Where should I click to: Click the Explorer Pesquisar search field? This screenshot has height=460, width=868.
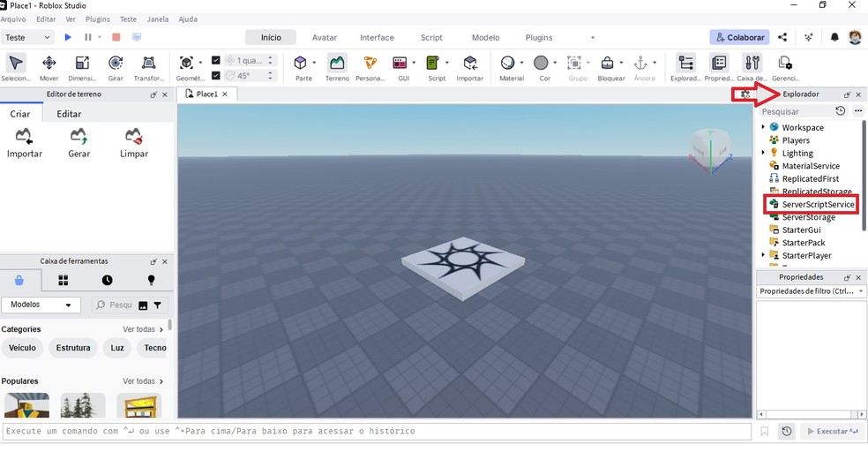click(796, 111)
